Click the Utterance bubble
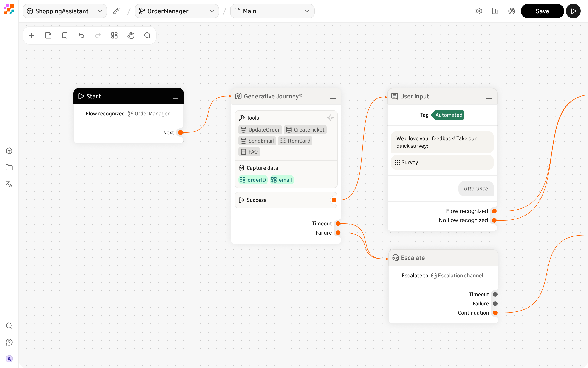The image size is (588, 368). click(476, 189)
